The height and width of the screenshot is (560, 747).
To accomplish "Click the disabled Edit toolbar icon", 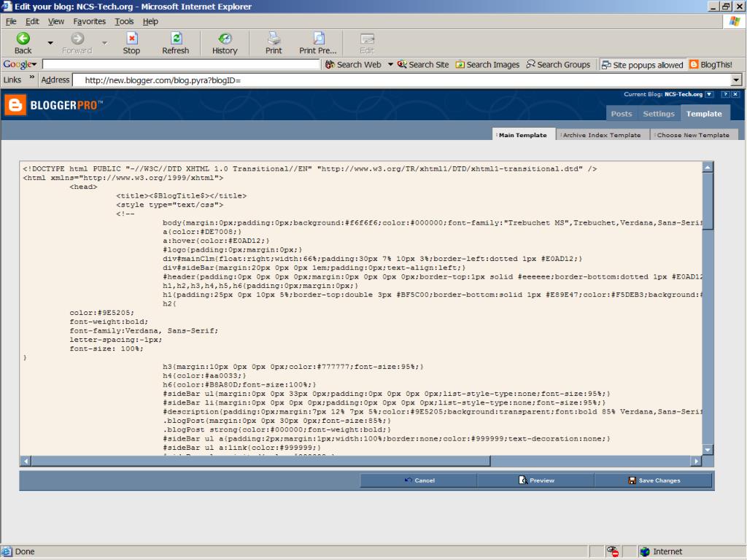I will click(367, 43).
